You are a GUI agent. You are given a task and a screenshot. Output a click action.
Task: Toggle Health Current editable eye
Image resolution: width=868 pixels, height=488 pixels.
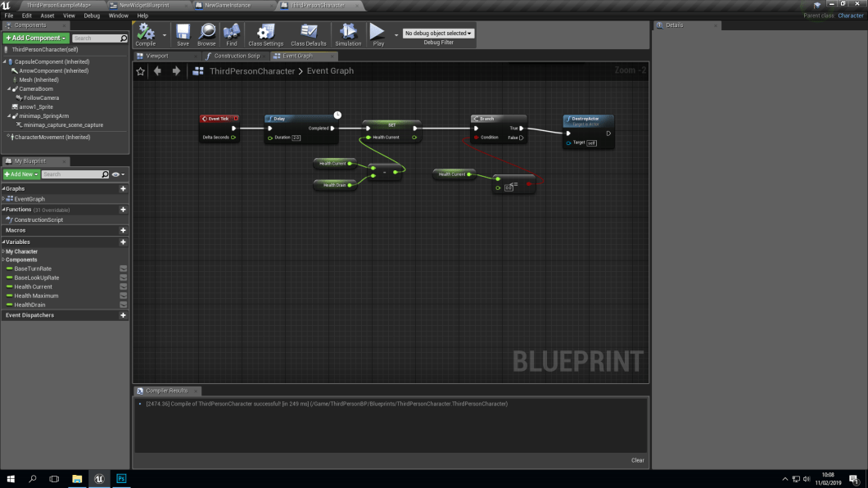pyautogui.click(x=124, y=287)
